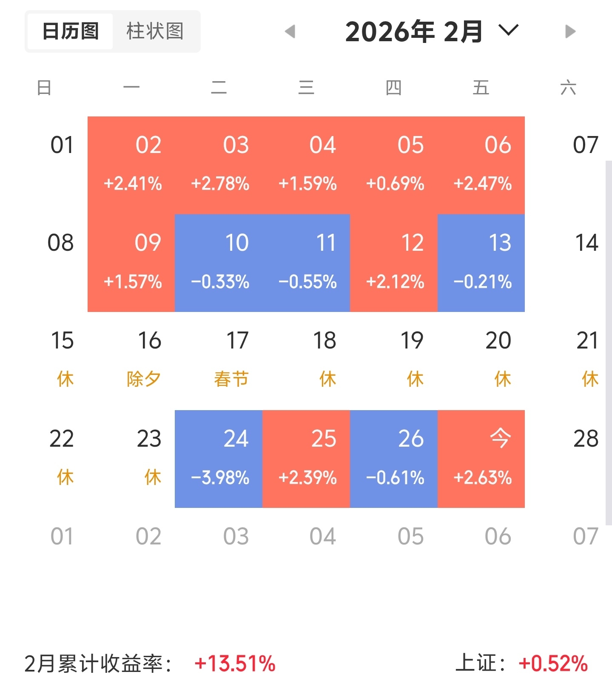Select today's cell marked 今 +2.63%
612x700 pixels.
pos(481,459)
